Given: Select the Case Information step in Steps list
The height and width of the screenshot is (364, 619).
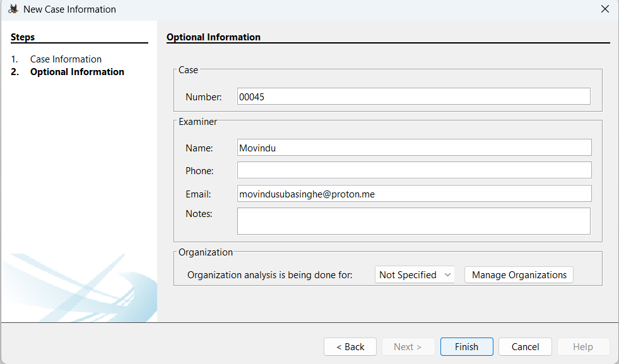Looking at the screenshot, I should (x=66, y=59).
